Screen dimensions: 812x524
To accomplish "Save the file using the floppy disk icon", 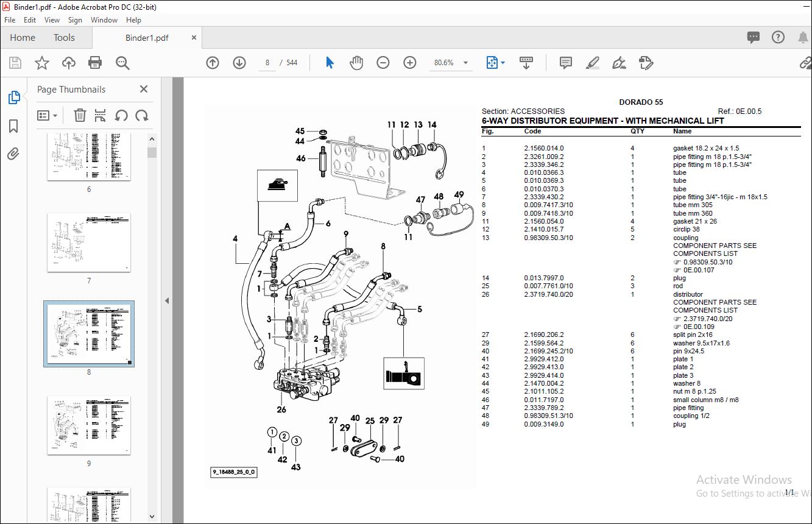I will point(15,63).
